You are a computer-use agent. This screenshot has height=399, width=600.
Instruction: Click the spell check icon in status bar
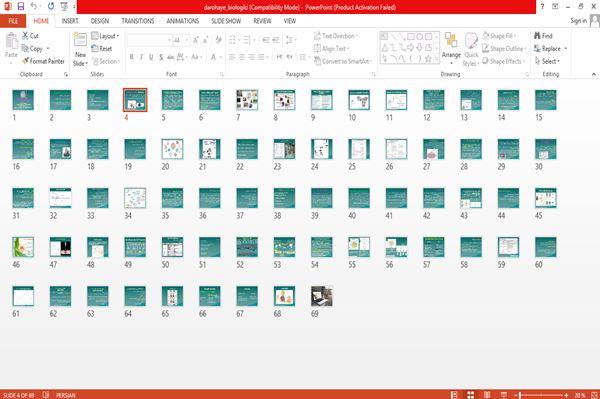coord(46,395)
